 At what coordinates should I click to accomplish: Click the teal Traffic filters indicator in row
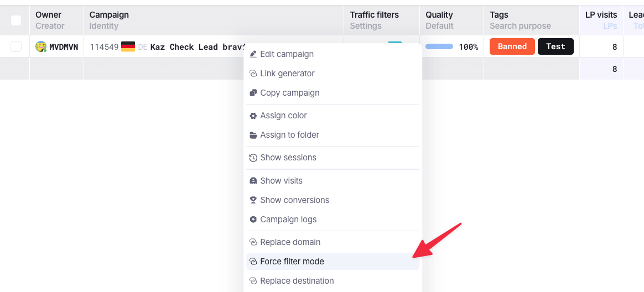coord(394,42)
